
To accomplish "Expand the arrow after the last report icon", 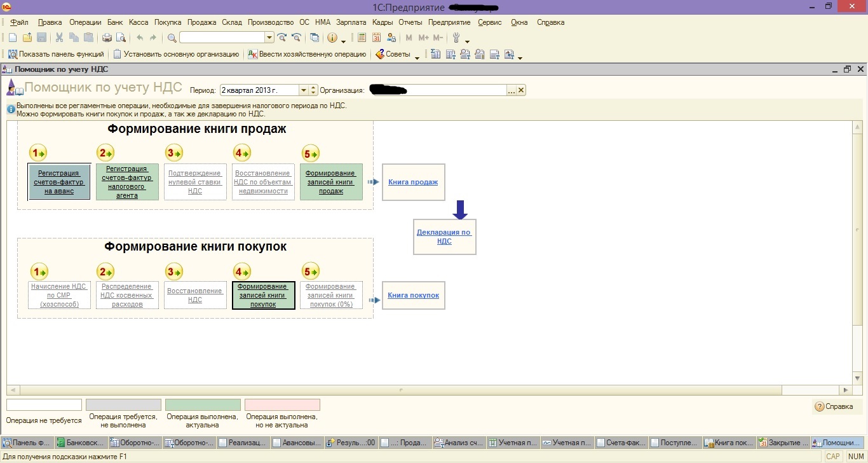I will tap(520, 57).
